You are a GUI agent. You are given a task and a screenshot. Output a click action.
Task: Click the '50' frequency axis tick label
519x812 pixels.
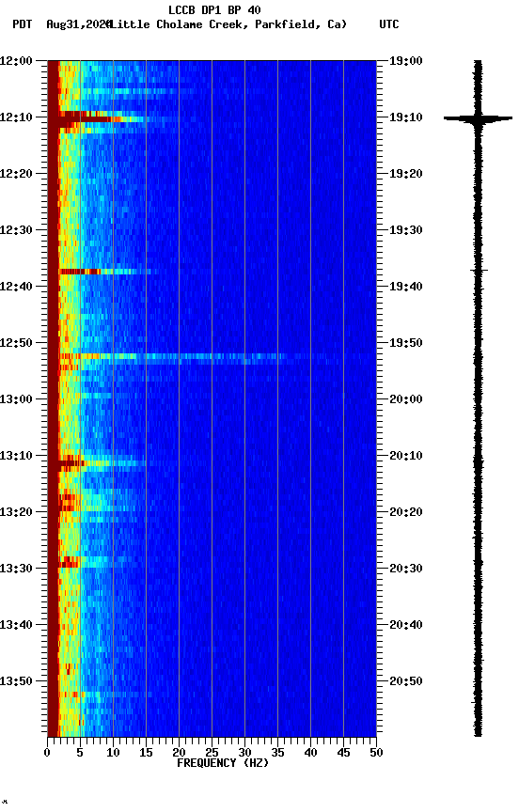tap(377, 753)
